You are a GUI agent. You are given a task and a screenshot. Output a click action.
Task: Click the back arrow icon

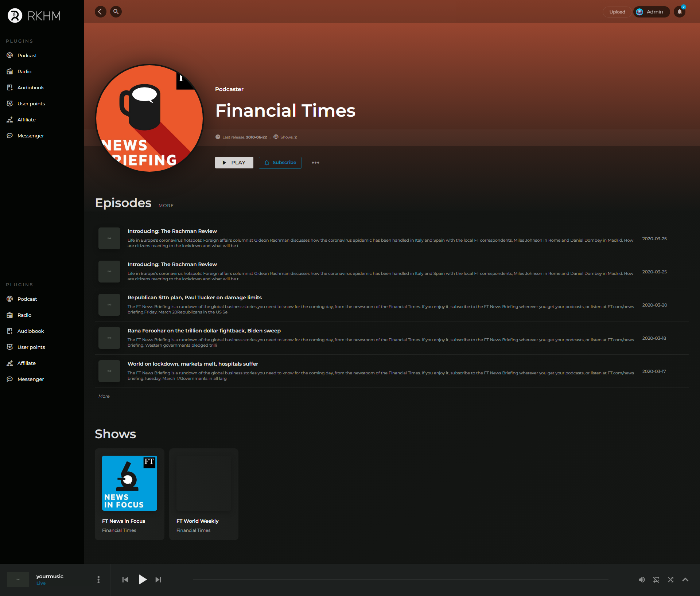click(x=100, y=12)
